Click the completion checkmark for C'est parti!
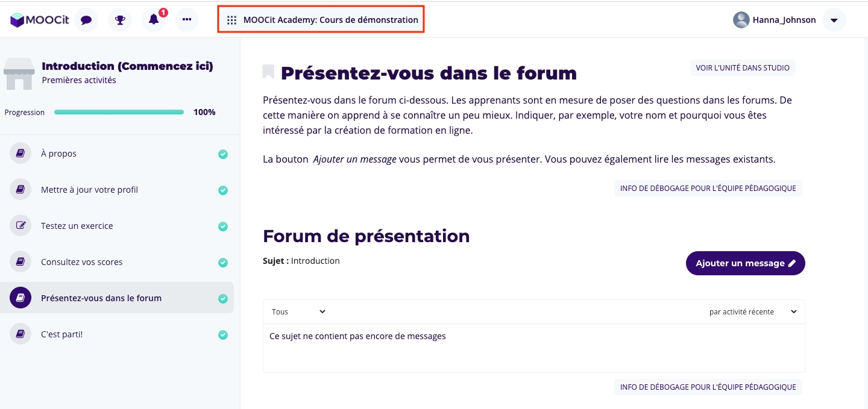This screenshot has height=409, width=868. pos(223,335)
